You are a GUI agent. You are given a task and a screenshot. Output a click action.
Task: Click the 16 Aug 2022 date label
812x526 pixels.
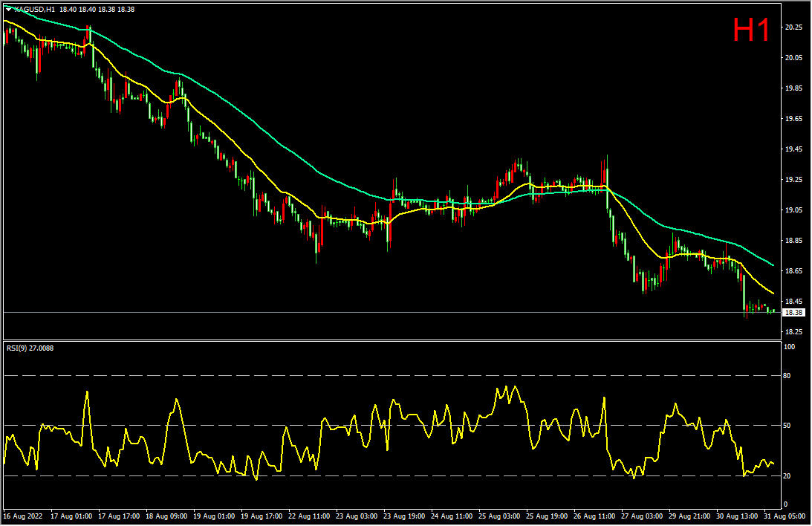coord(23,516)
